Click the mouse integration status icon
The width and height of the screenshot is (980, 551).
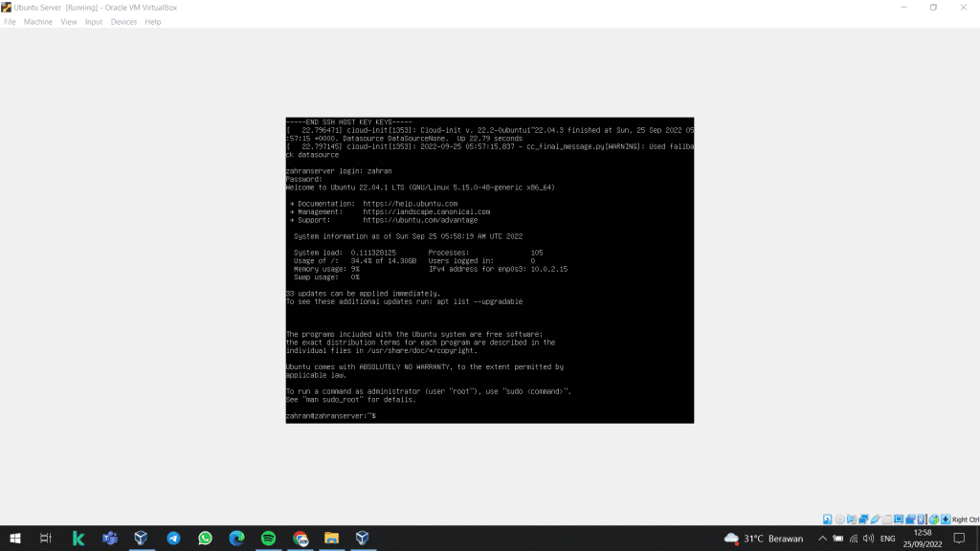point(933,519)
